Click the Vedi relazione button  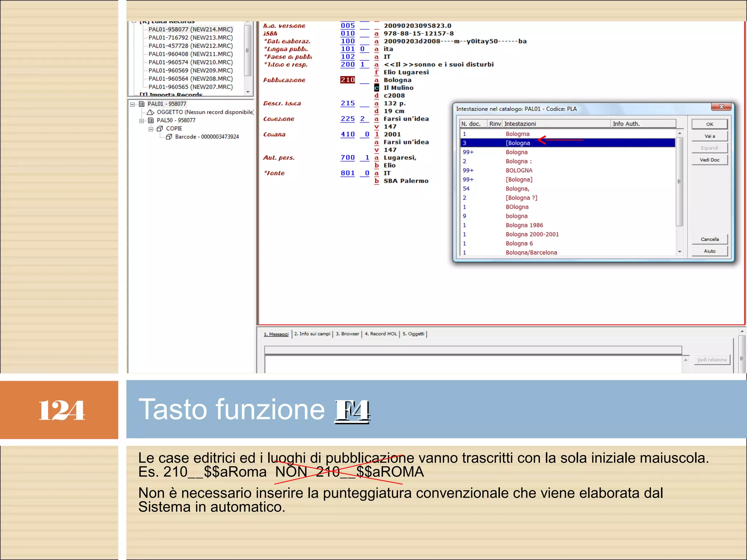click(x=712, y=360)
